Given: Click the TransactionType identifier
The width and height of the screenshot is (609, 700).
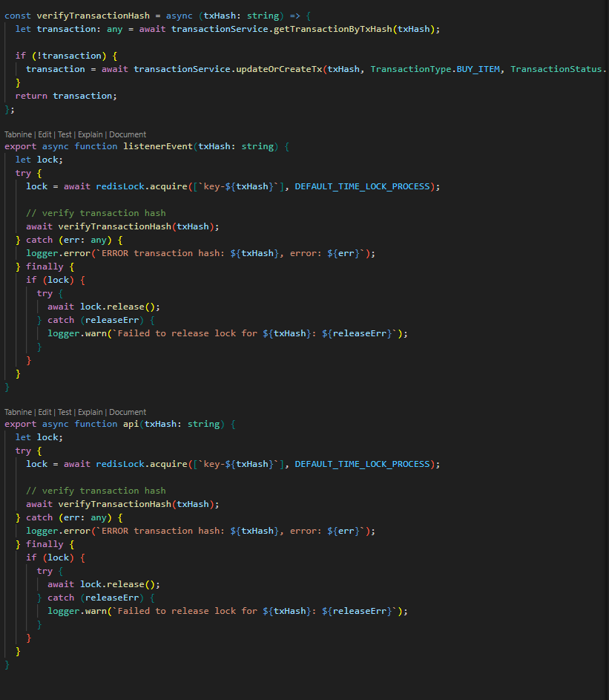Looking at the screenshot, I should pyautogui.click(x=411, y=69).
